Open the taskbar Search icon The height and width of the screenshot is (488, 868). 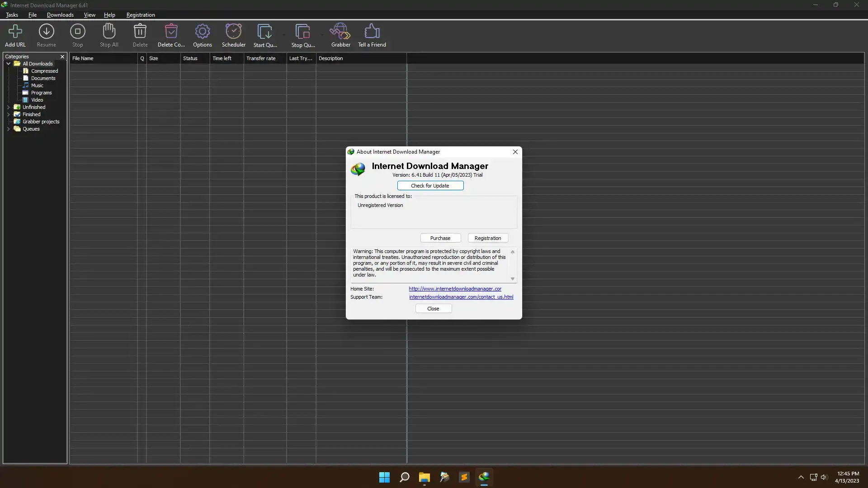pos(404,477)
